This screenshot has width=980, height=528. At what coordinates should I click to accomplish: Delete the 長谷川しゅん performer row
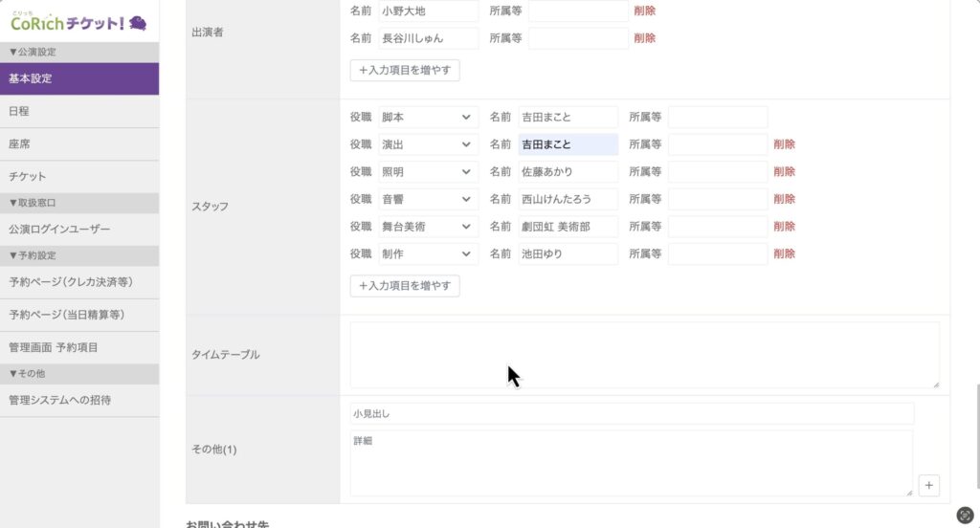click(x=644, y=38)
